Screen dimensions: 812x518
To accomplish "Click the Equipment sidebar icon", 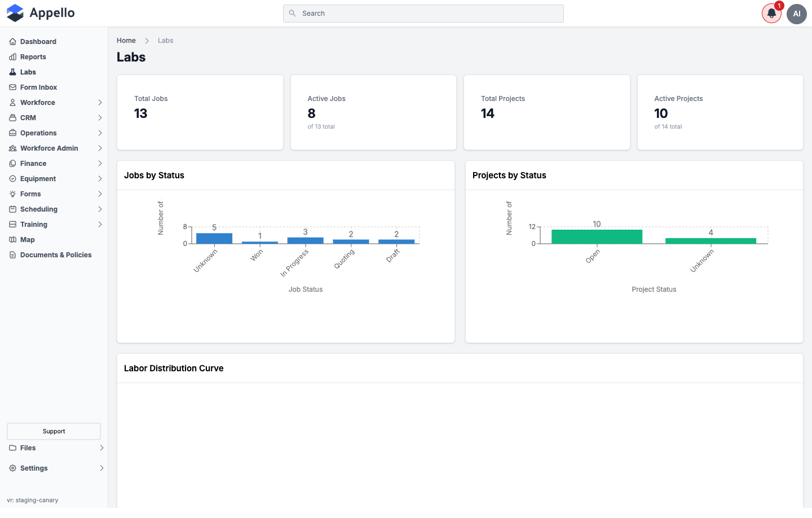I will (x=12, y=179).
